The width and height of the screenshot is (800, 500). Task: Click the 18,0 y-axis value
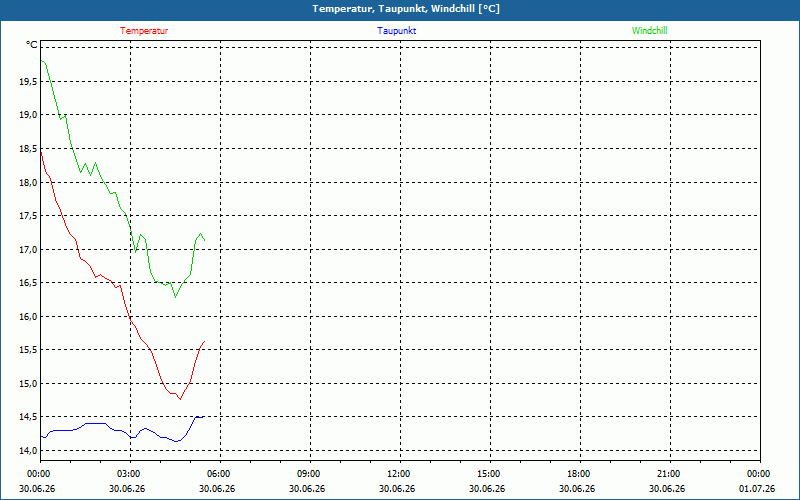[29, 182]
